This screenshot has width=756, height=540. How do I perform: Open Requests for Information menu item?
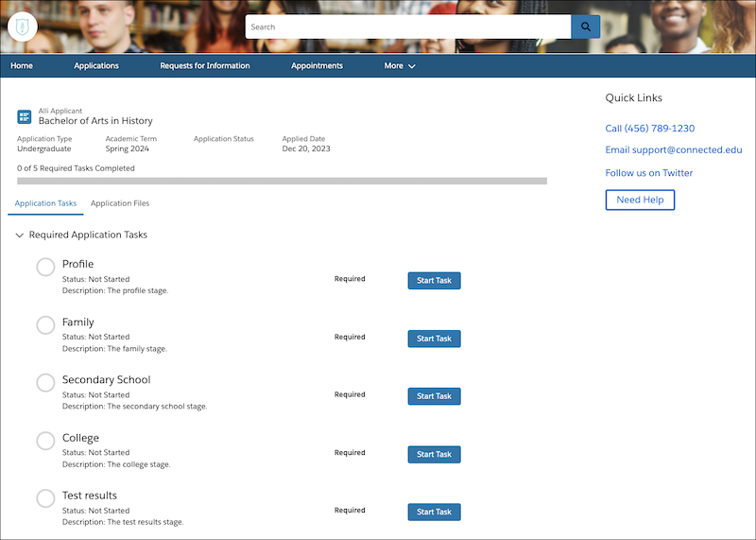(x=205, y=66)
